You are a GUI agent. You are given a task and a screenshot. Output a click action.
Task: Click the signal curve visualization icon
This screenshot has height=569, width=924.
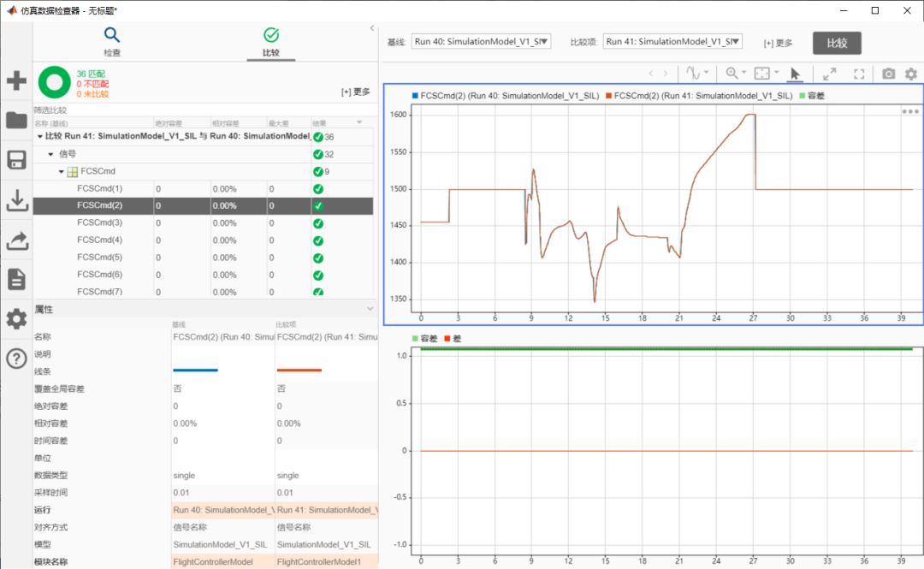[693, 73]
